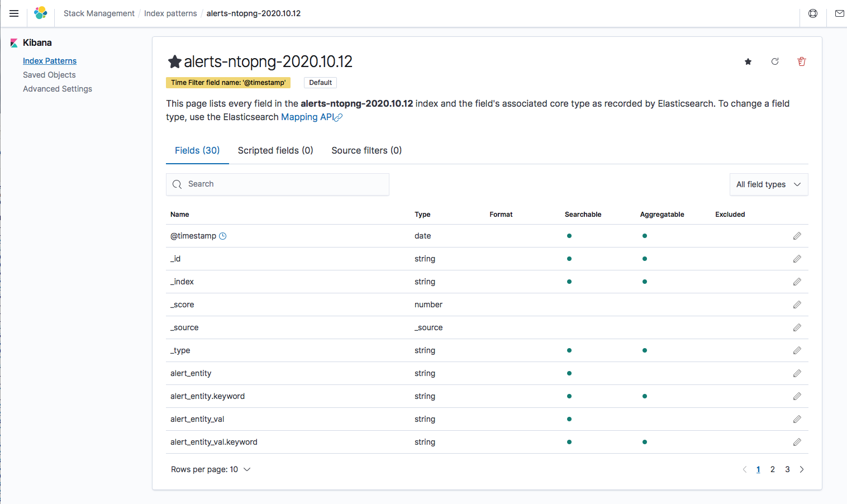Image resolution: width=847 pixels, height=504 pixels.
Task: Click the 'number' type cell for _score
Action: 429,305
